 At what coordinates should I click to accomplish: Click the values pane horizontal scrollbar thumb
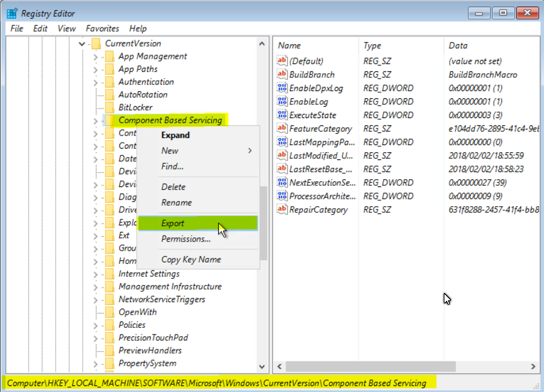pos(371,366)
